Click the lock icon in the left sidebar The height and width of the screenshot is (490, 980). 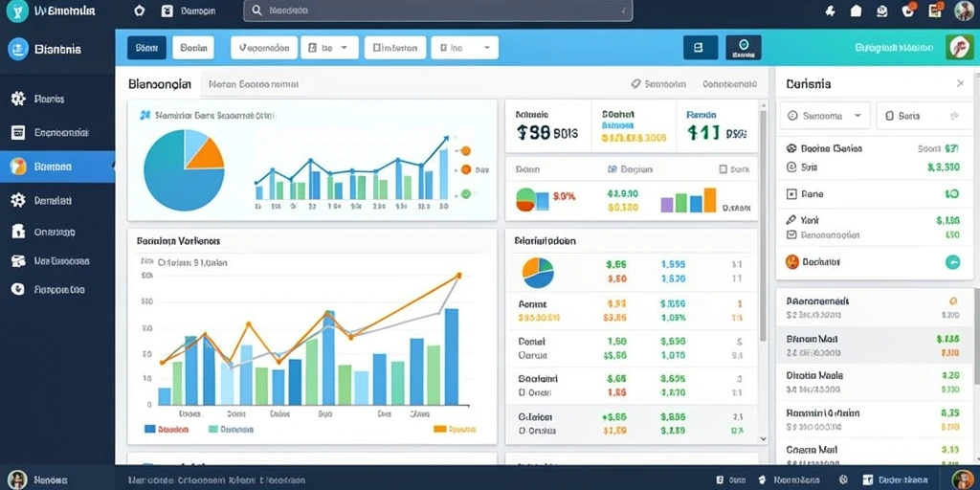[x=18, y=232]
